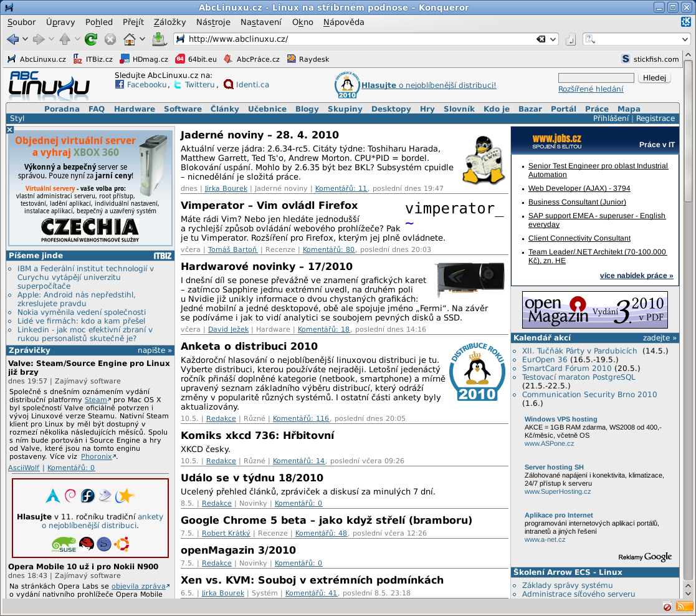This screenshot has width=696, height=616.
Task: Open the openMagazin 3 2010 banner
Action: (595, 309)
